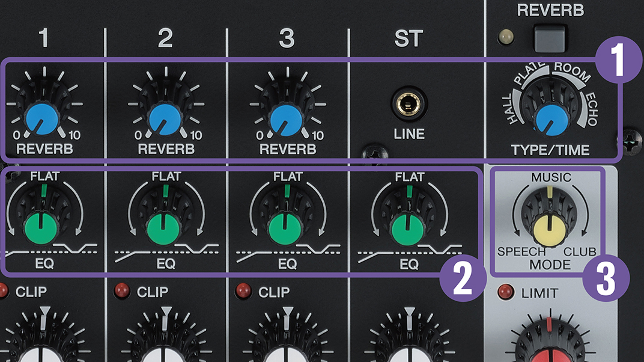The image size is (644, 362).
Task: Click the FLAT label on ST channel
Action: pos(410,177)
